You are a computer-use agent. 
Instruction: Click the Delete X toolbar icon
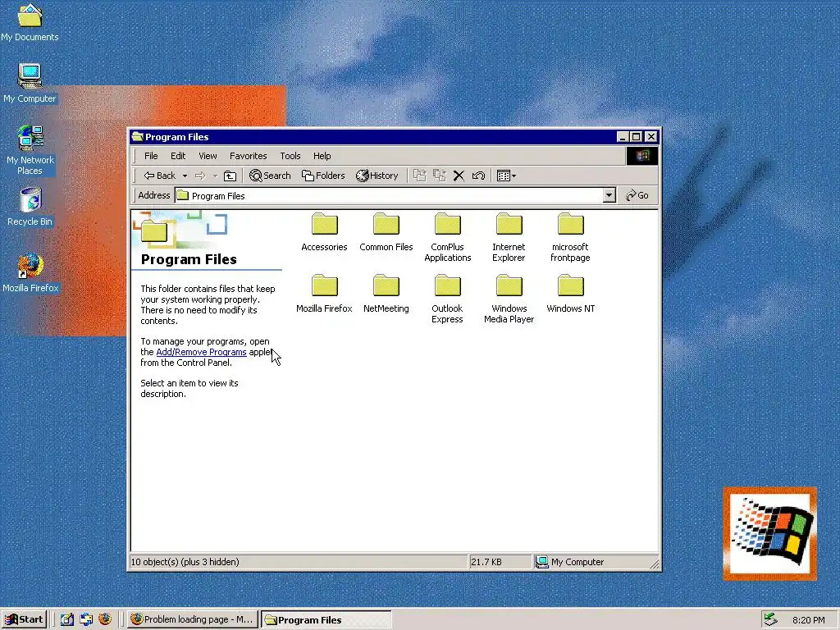[459, 176]
